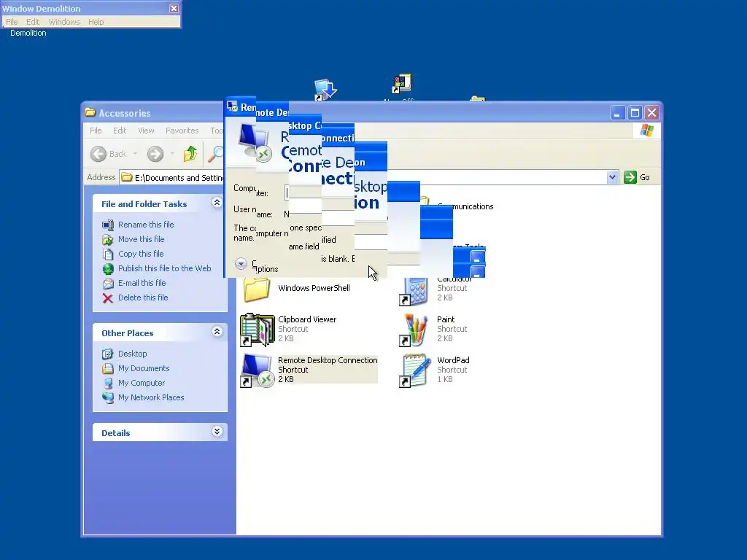747x560 pixels.
Task: Click the Remote Desktop Connection file name
Action: pos(328,360)
